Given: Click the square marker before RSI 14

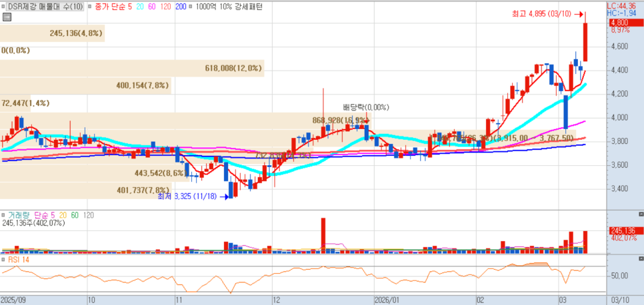Looking at the screenshot, I should pyautogui.click(x=3, y=260).
